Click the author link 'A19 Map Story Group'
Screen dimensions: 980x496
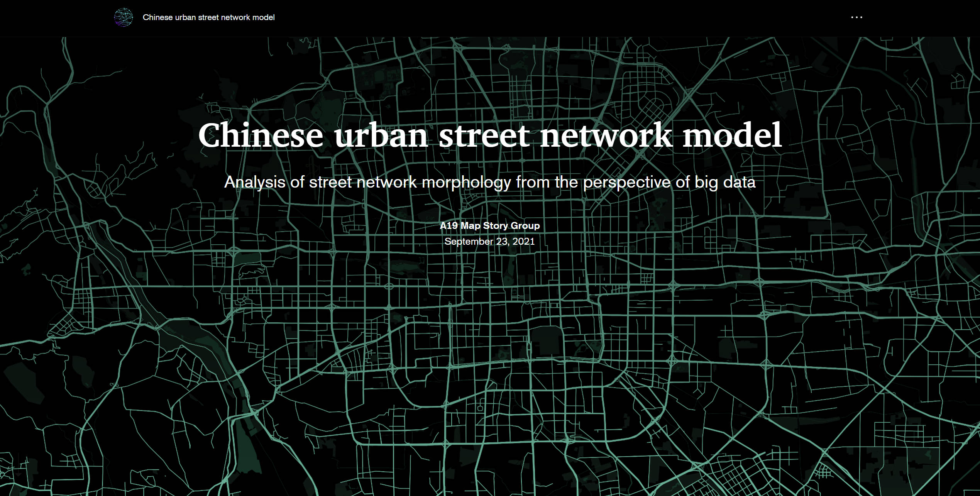tap(490, 226)
